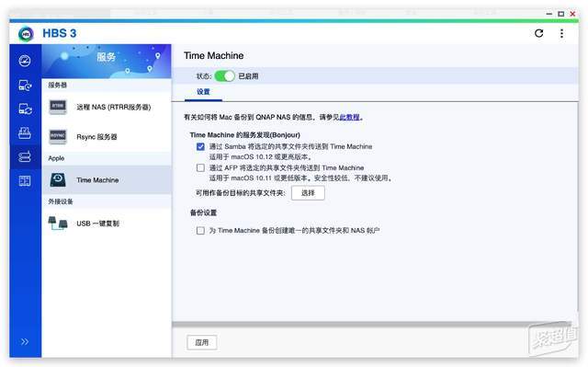
Task: Open the Backup & Restore sidebar icon
Action: click(25, 86)
